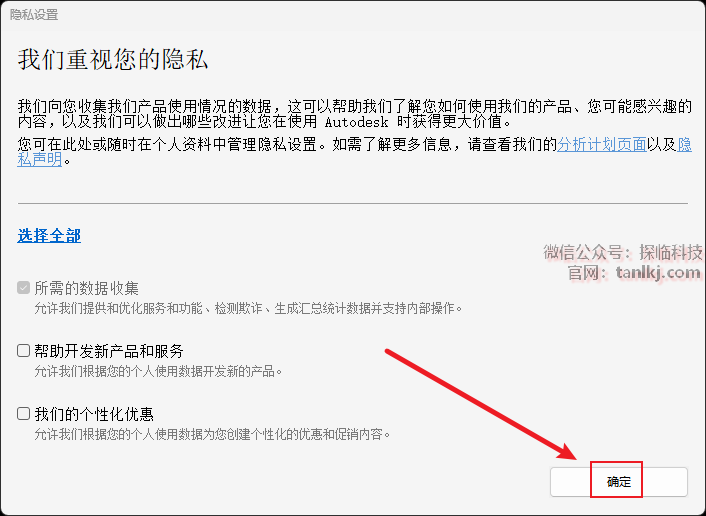Open the 私声明 link on second line
706x516 pixels.
[40, 159]
